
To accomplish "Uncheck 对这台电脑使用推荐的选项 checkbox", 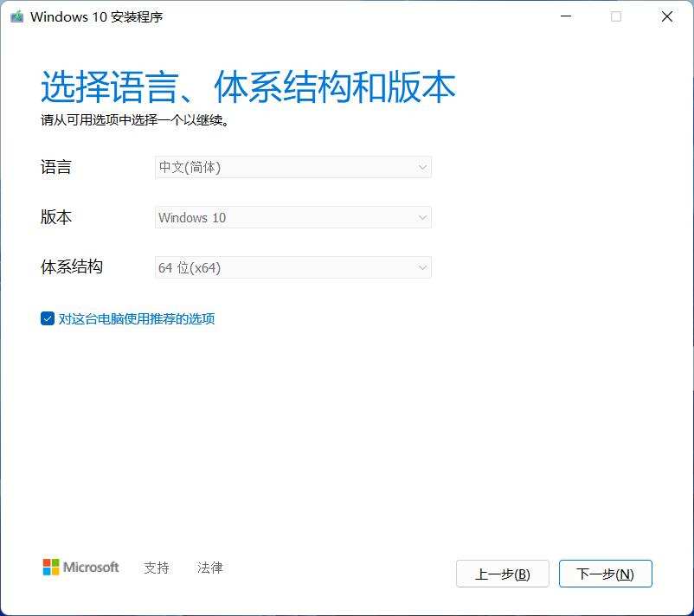I will click(x=48, y=318).
